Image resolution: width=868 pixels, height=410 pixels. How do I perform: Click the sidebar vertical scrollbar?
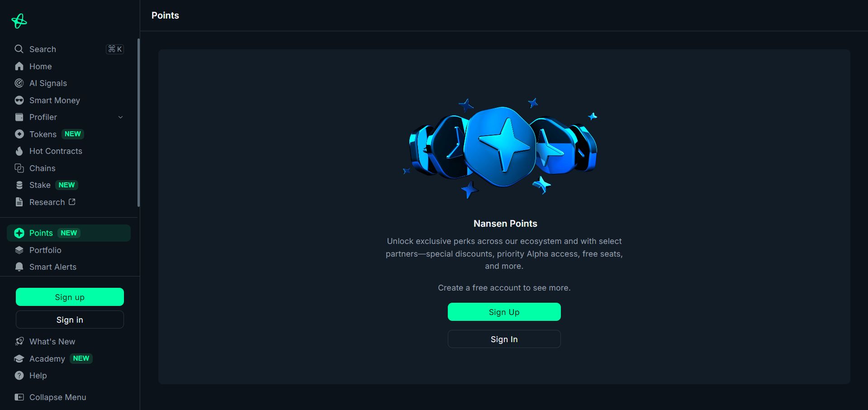pos(138,122)
